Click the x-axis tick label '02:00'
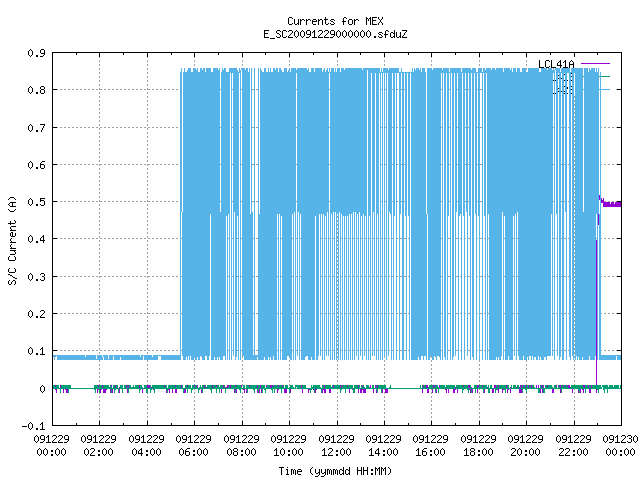 click(x=98, y=452)
